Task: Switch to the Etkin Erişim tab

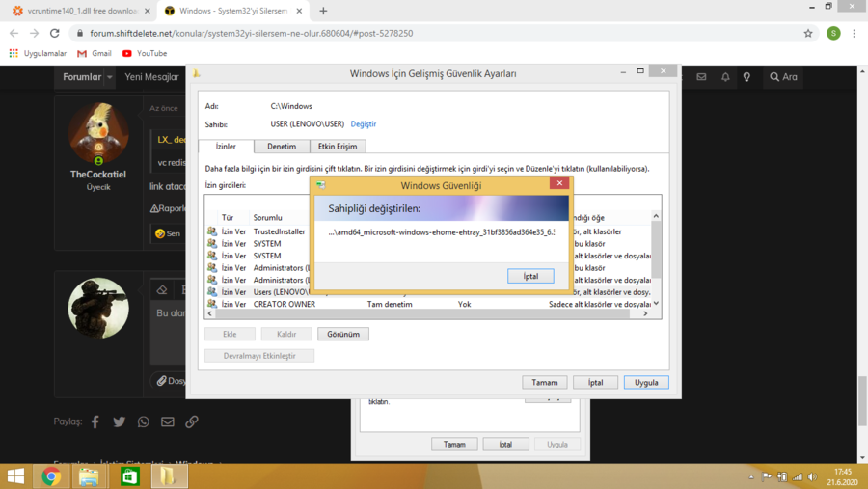Action: click(338, 147)
